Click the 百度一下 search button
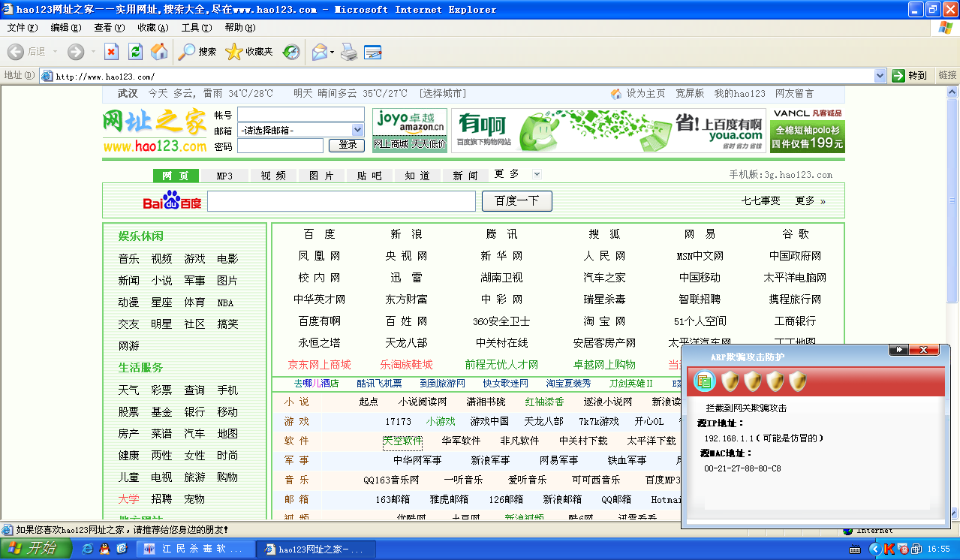960x560 pixels. tap(517, 201)
